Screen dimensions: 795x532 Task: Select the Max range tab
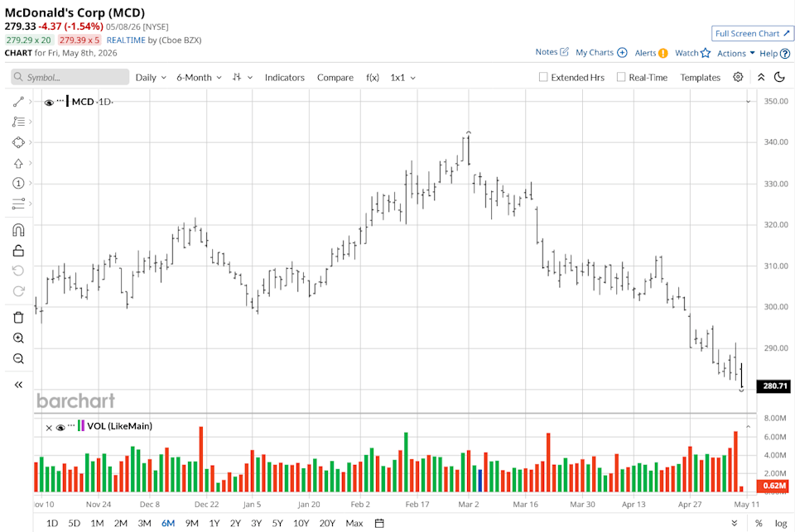354,523
